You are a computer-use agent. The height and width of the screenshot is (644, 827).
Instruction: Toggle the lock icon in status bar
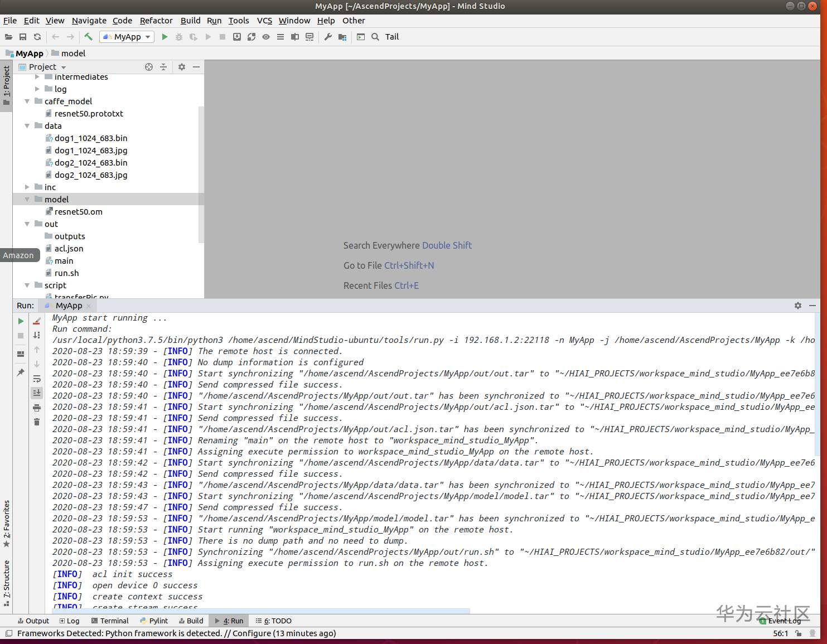[799, 633]
